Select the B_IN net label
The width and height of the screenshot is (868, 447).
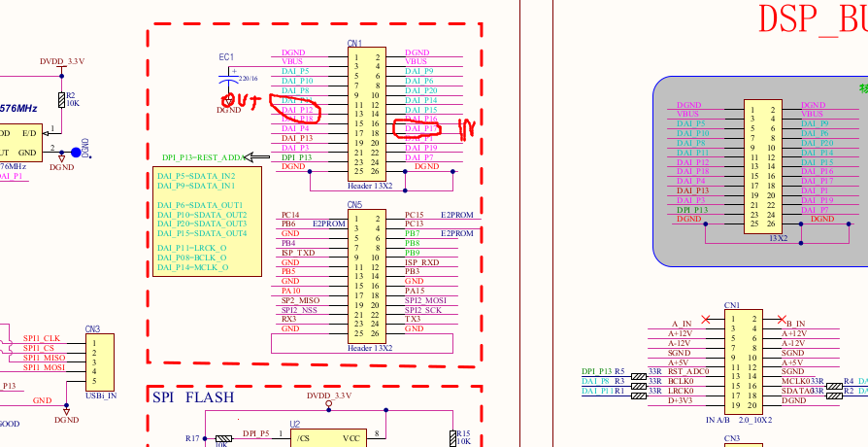[x=795, y=324]
